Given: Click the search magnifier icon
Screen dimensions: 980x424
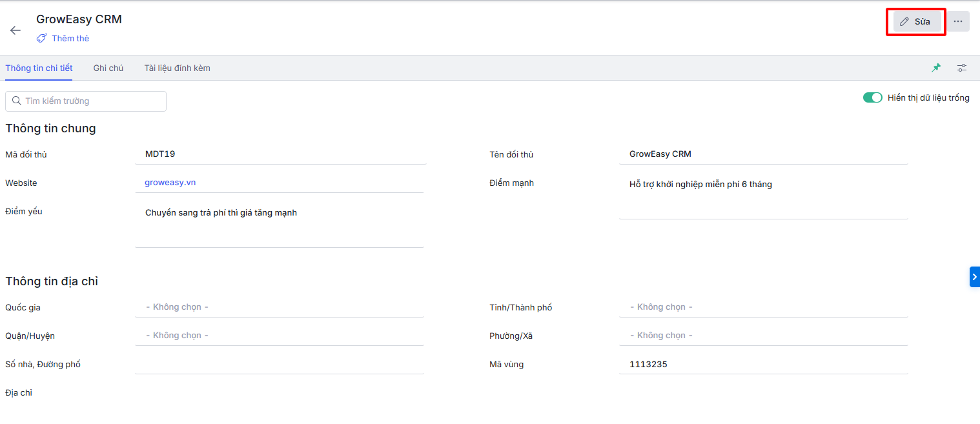Looking at the screenshot, I should (17, 101).
